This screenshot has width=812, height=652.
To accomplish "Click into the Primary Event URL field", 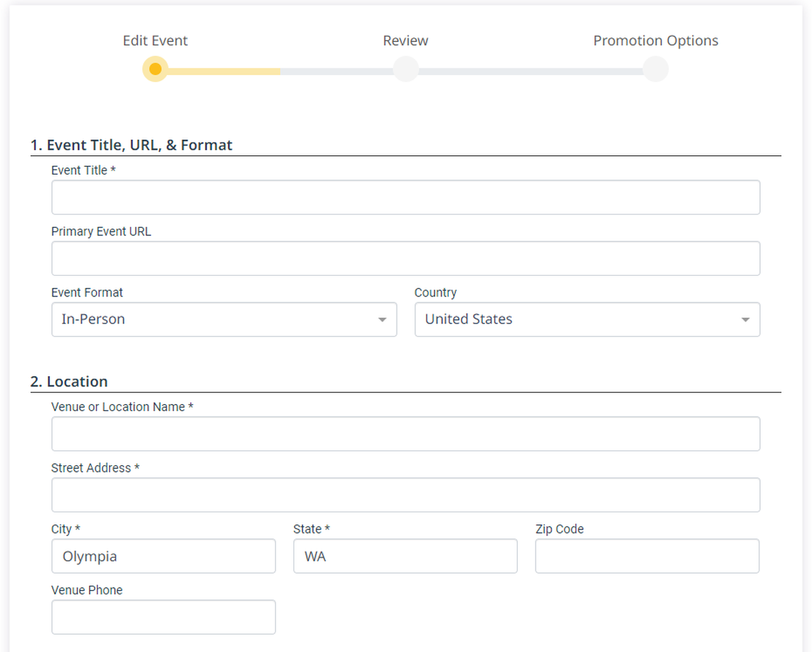I will point(405,259).
